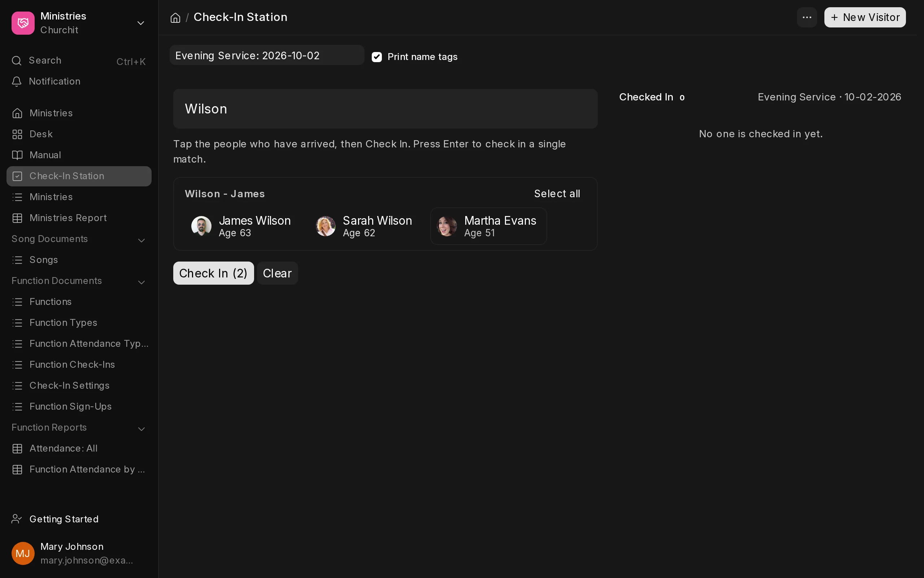Open the Manual book icon
The width and height of the screenshot is (924, 578).
tap(17, 155)
